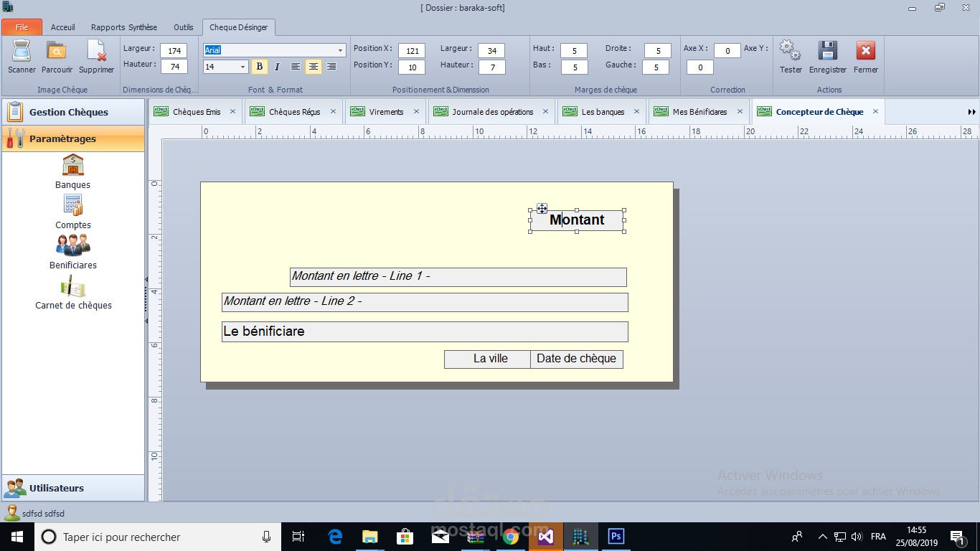Open Mes Bénifiares document tab
Viewport: 980px width, 551px height.
699,112
